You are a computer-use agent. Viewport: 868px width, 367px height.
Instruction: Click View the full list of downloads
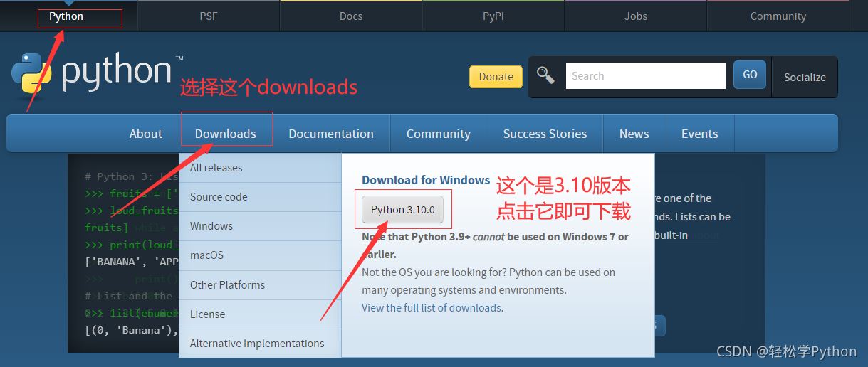pos(432,308)
